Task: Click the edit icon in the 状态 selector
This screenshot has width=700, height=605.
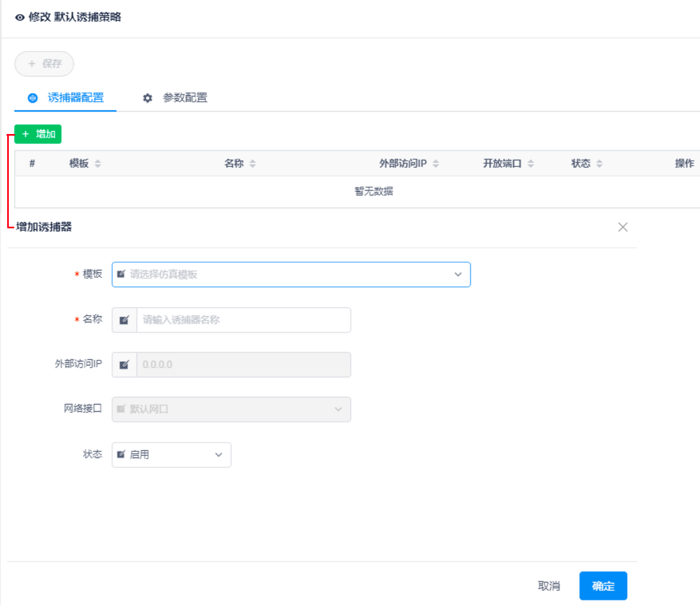Action: click(x=121, y=454)
